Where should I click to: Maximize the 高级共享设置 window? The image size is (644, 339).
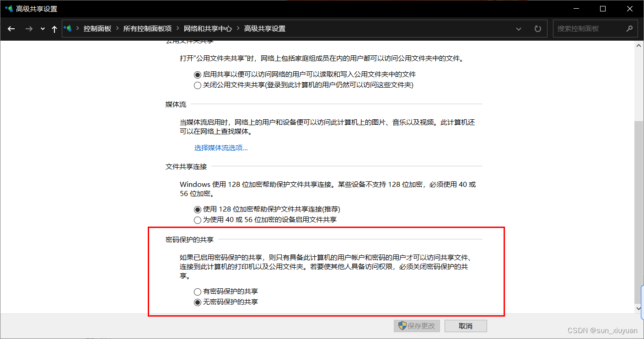click(x=602, y=9)
